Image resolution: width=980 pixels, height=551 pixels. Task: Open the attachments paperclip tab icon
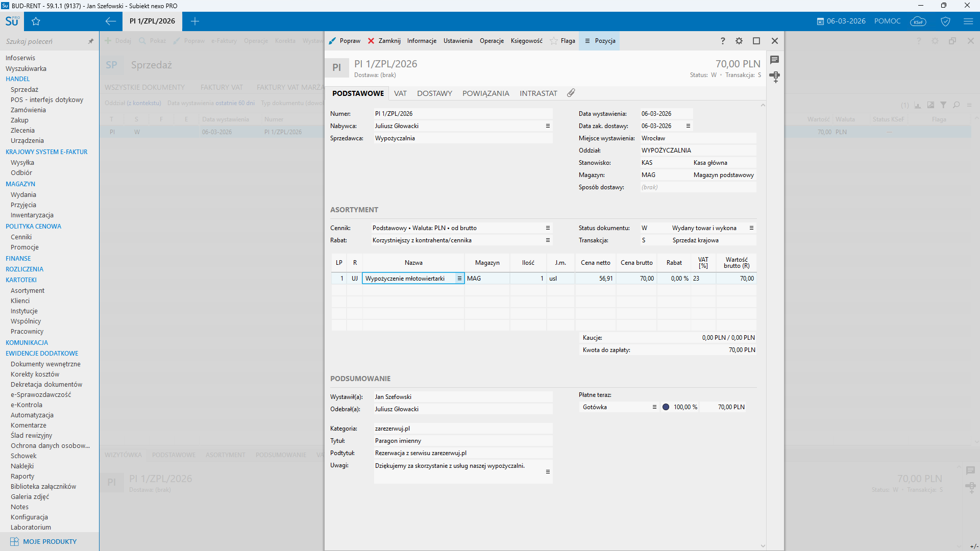coord(571,93)
